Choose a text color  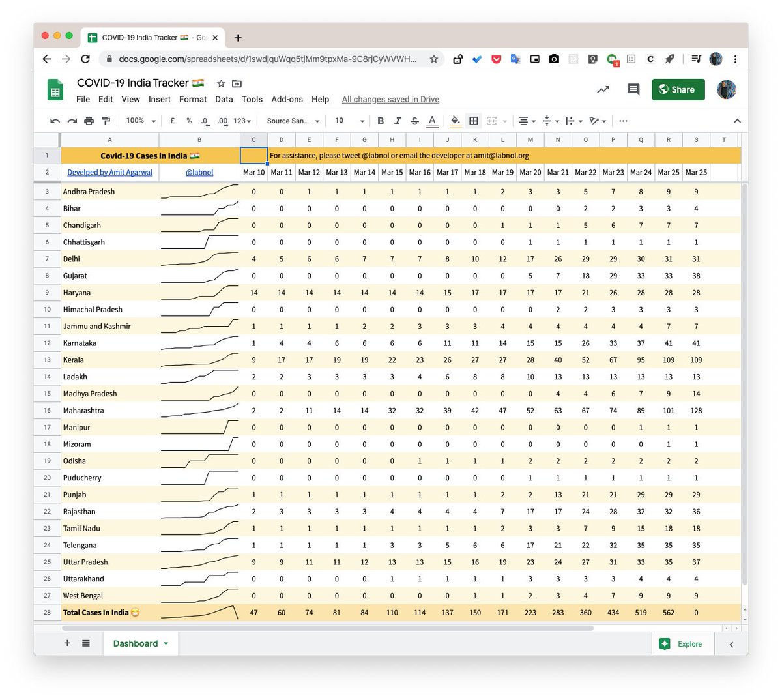pyautogui.click(x=431, y=121)
